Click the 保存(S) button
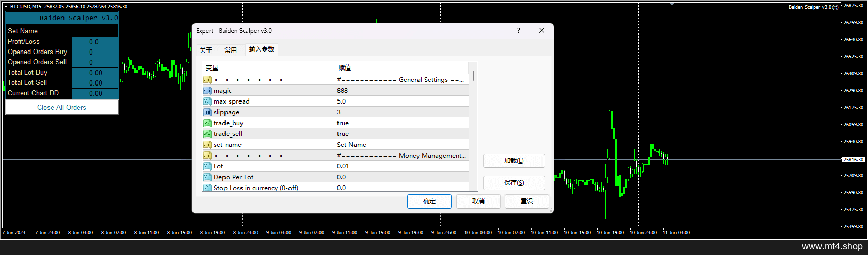This screenshot has width=868, height=255. pyautogui.click(x=514, y=183)
